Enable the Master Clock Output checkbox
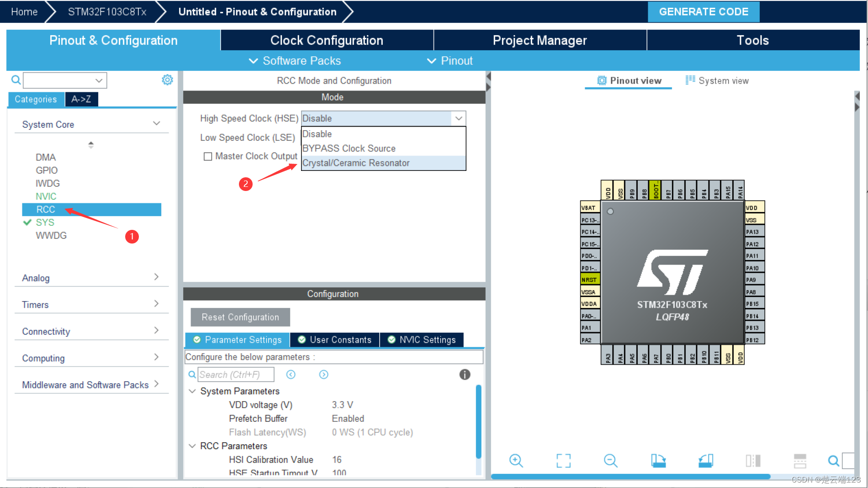The width and height of the screenshot is (868, 488). point(208,156)
